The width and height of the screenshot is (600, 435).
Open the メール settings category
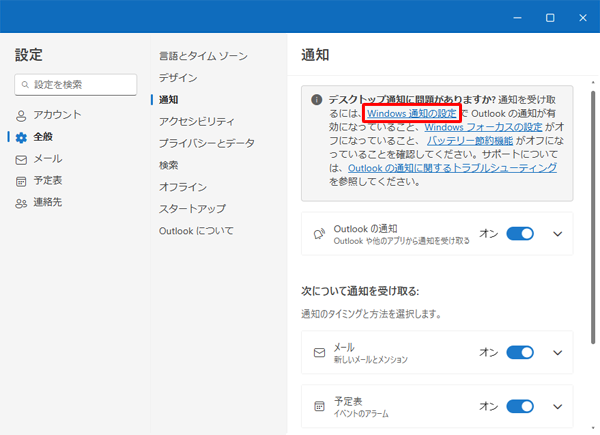pos(48,158)
